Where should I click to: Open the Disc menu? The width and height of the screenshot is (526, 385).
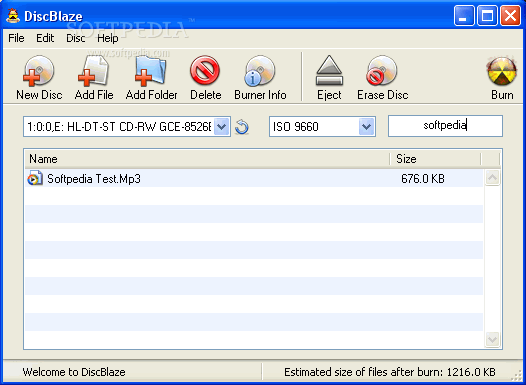75,38
